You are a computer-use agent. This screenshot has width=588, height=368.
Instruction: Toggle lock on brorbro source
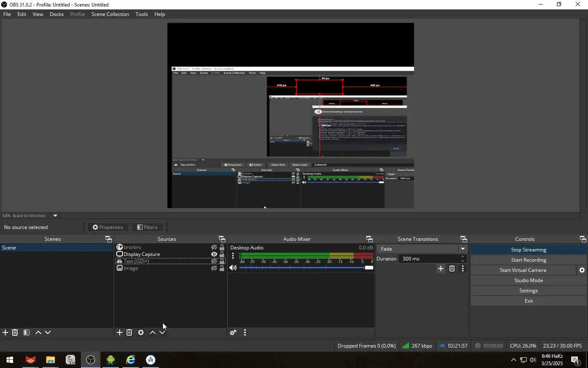point(222,247)
